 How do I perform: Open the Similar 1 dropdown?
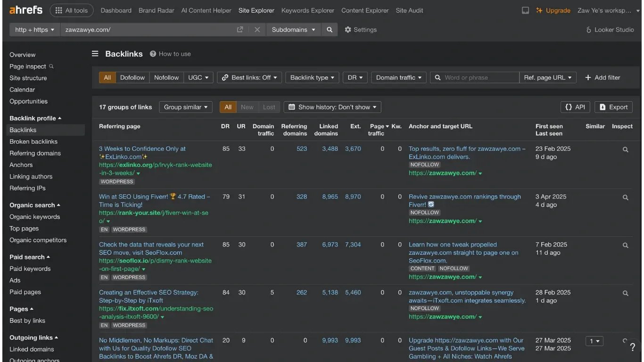(x=594, y=341)
